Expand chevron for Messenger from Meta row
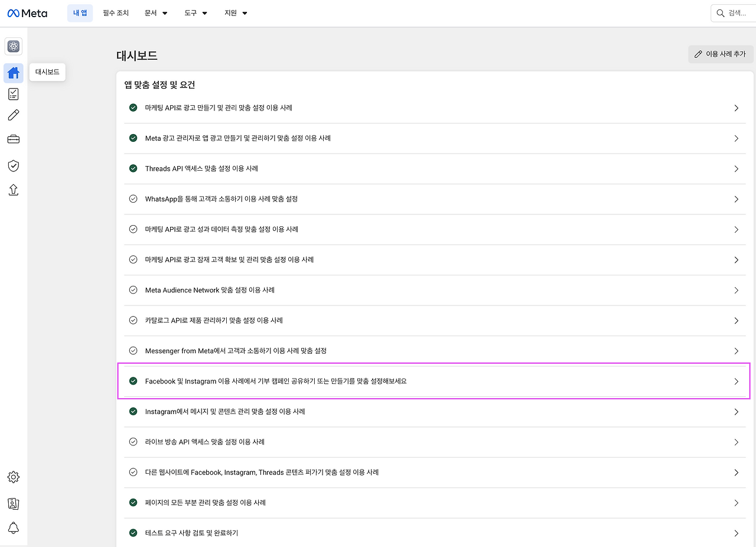Image resolution: width=756 pixels, height=547 pixels. pyautogui.click(x=736, y=351)
